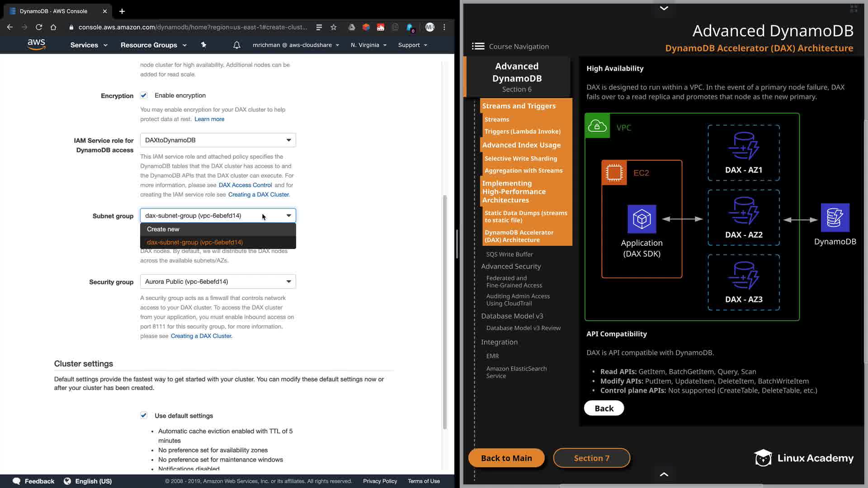Image resolution: width=868 pixels, height=488 pixels.
Task: Toggle Use default settings checkbox
Action: pos(144,415)
